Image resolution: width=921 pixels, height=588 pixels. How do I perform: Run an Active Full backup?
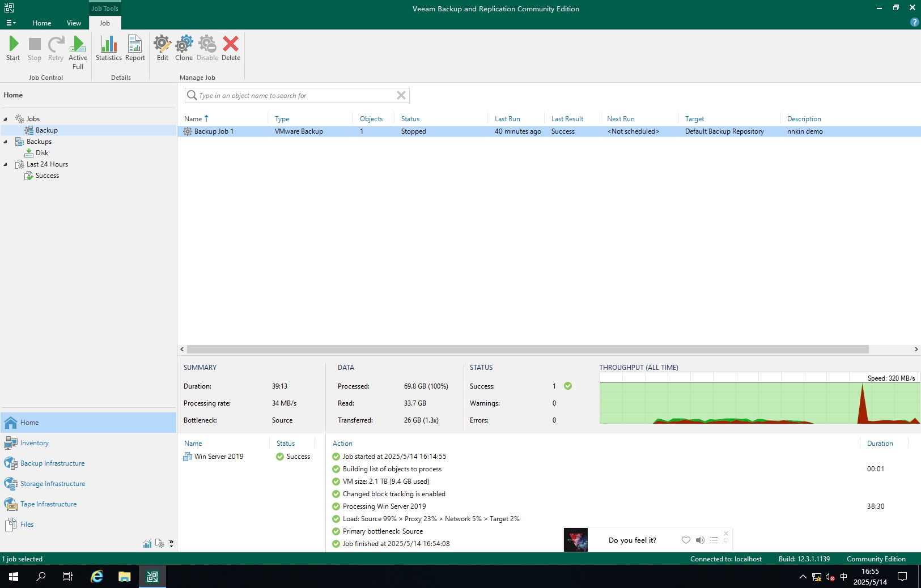point(78,51)
